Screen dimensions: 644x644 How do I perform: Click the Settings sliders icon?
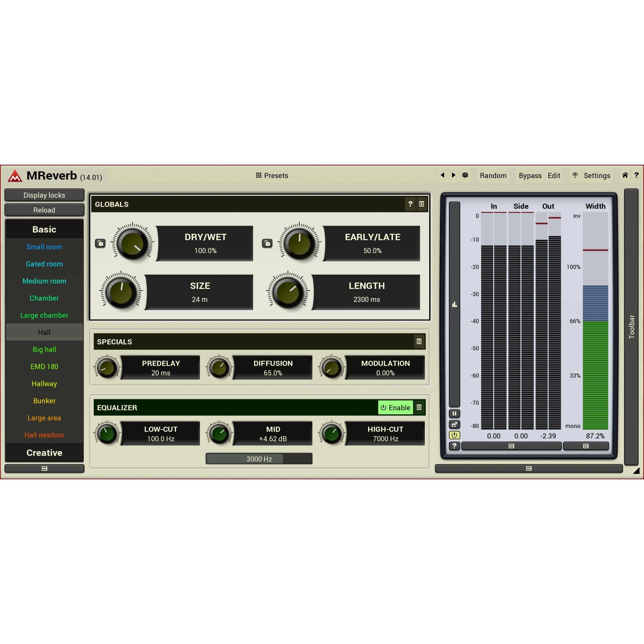575,175
